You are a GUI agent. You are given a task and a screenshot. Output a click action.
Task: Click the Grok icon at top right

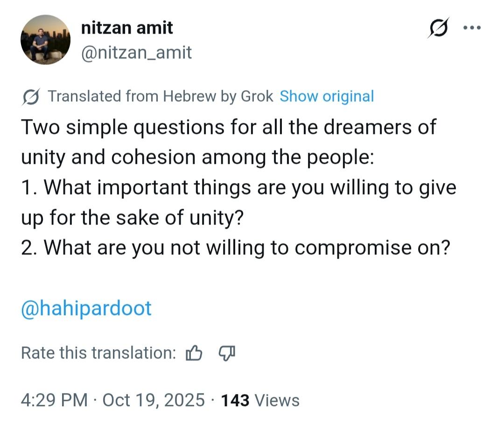(x=439, y=28)
